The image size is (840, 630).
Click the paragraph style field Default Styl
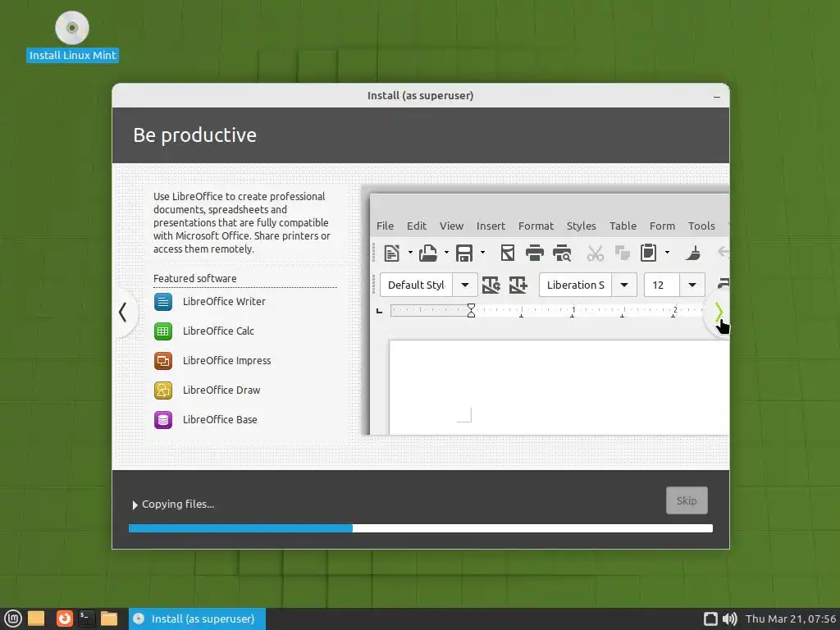416,285
